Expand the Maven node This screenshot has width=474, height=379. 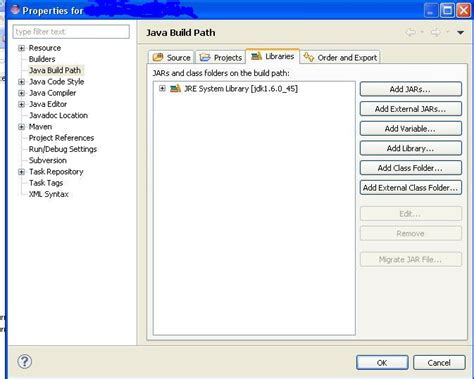[x=22, y=127]
